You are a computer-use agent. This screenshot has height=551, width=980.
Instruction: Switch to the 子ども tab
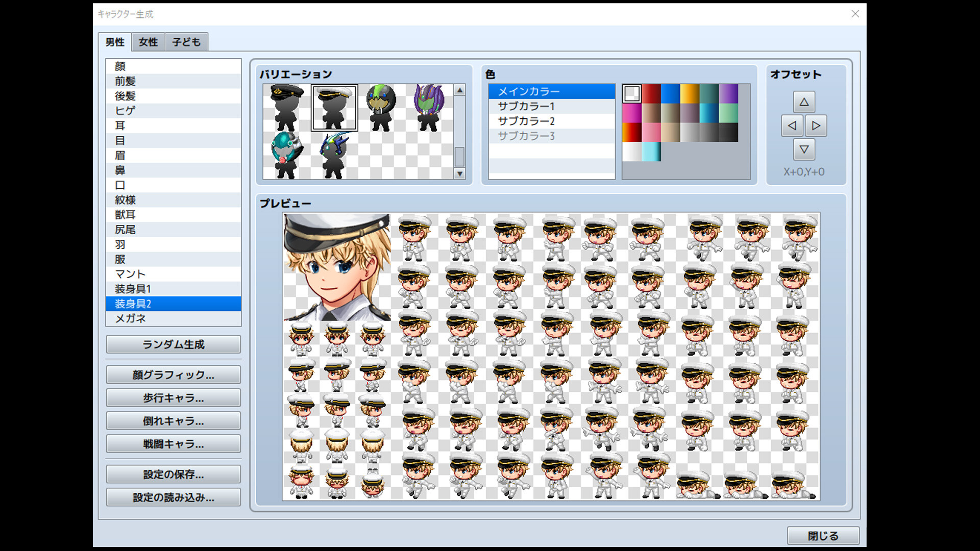click(x=186, y=42)
